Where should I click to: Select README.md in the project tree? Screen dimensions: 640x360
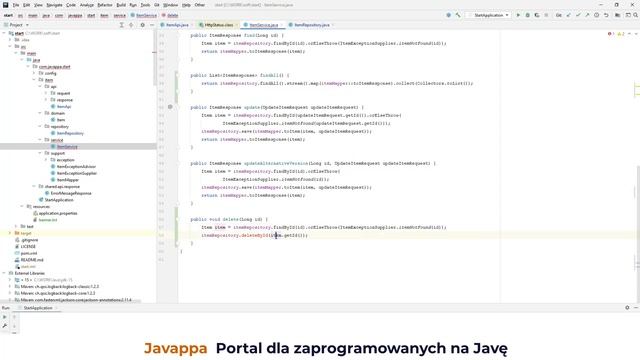(32, 260)
